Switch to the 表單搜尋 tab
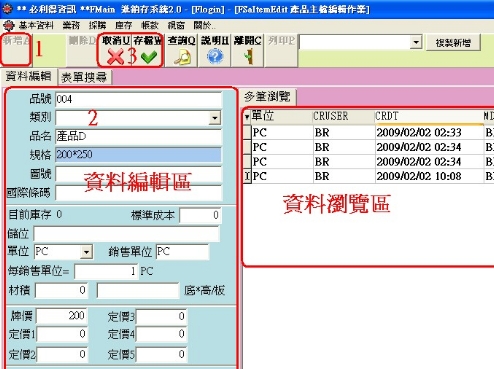This screenshot has width=494, height=369. [x=84, y=77]
